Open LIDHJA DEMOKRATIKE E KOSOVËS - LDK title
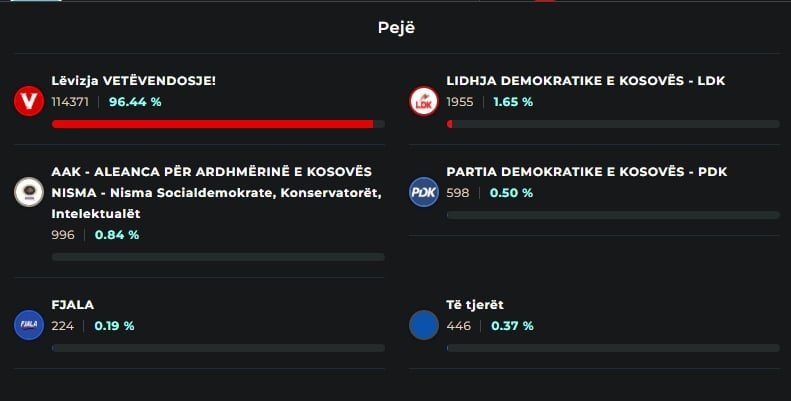This screenshot has width=791, height=401. 585,81
